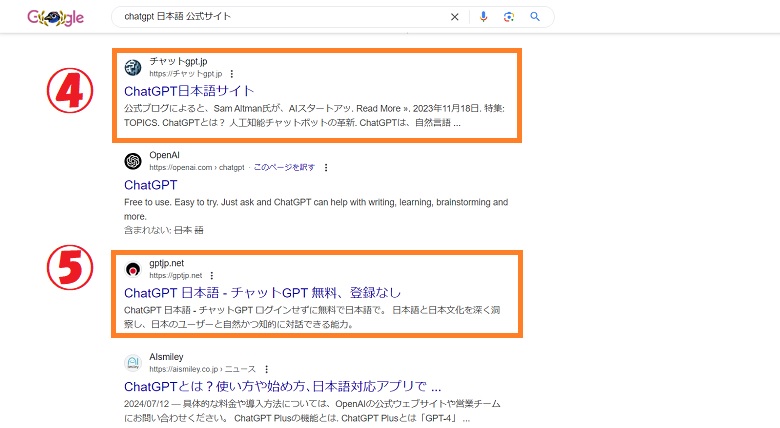
Task: Open ChatGPTとは？使い方や始め方 result link
Action: pos(283,387)
